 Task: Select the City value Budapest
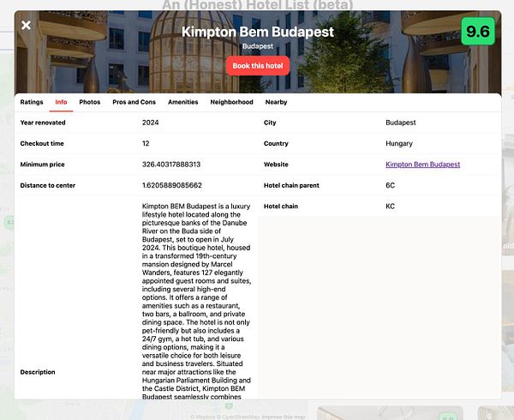pyautogui.click(x=401, y=123)
